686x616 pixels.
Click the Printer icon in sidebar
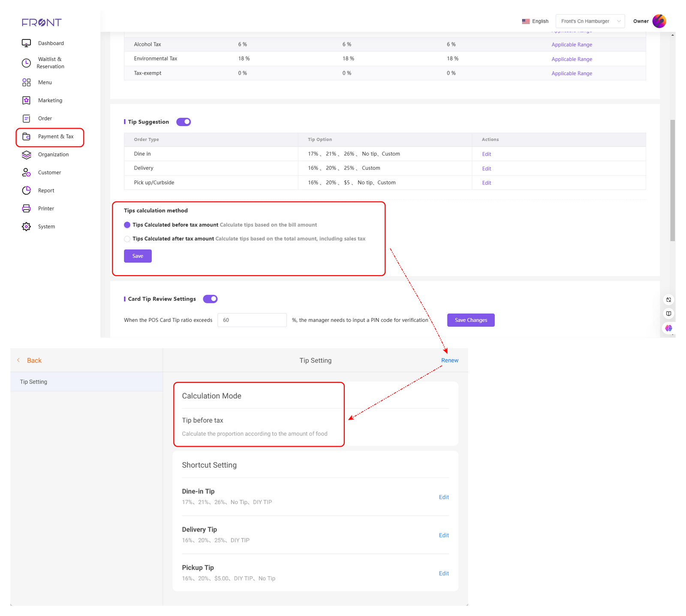click(x=26, y=208)
